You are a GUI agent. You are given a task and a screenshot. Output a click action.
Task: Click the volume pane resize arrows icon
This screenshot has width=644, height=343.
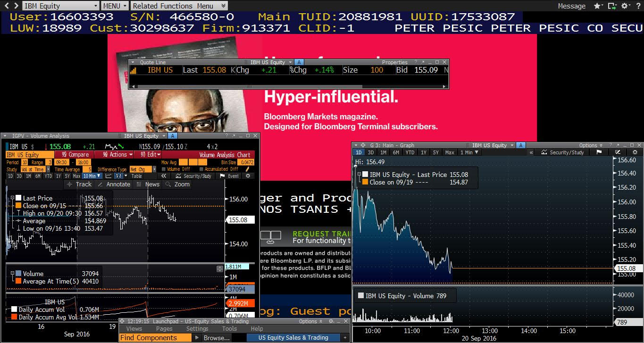tap(220, 269)
